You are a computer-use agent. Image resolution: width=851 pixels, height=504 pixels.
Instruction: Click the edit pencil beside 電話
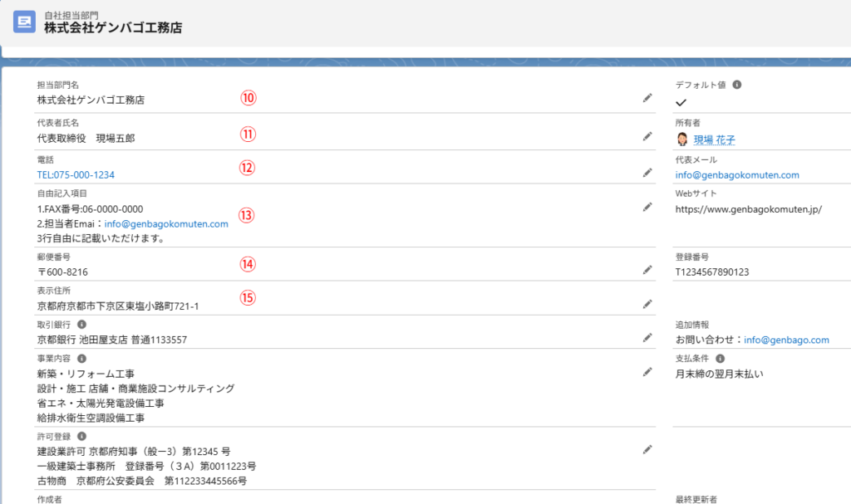coord(647,173)
